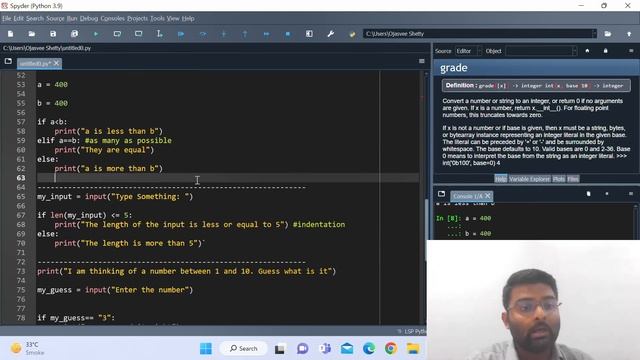640x360 pixels.
Task: Change to the parent directory
Action: 629,34
